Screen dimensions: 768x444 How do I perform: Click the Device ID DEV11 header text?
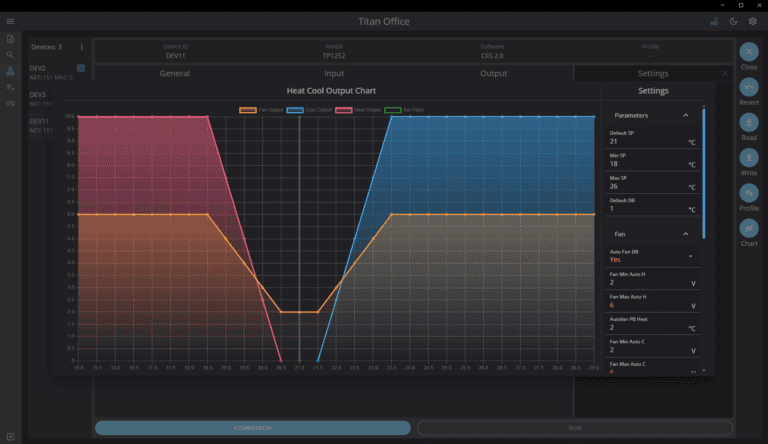[x=175, y=56]
